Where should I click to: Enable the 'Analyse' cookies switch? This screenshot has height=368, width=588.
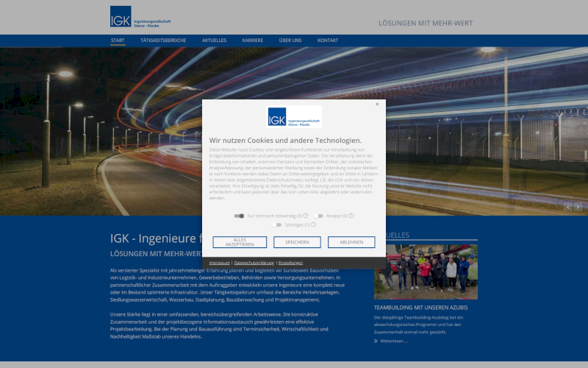[x=318, y=216]
